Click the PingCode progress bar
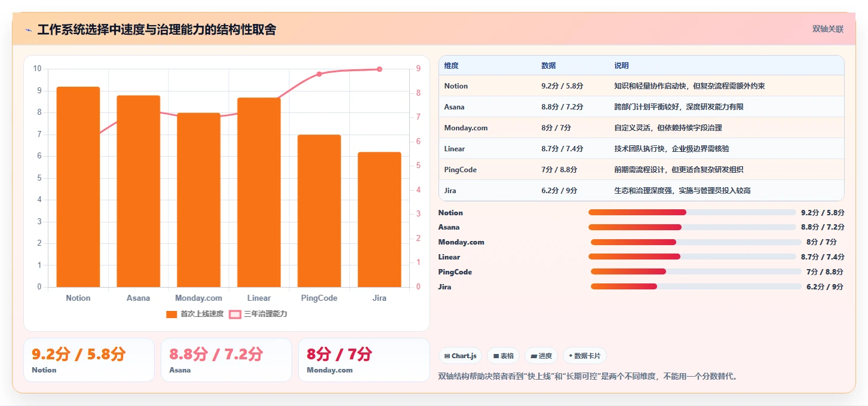The height and width of the screenshot is (406, 868). [x=696, y=272]
